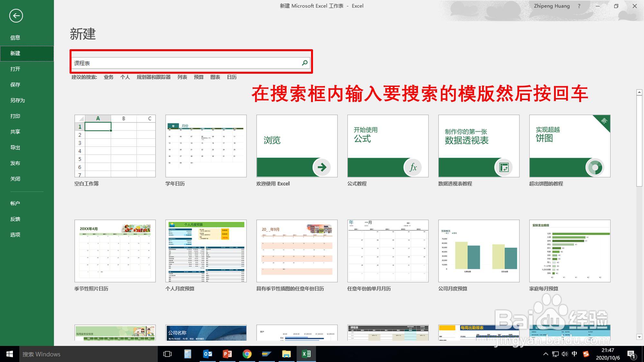Launch Calculator from the taskbar
This screenshot has width=644, height=362.
tap(187, 354)
